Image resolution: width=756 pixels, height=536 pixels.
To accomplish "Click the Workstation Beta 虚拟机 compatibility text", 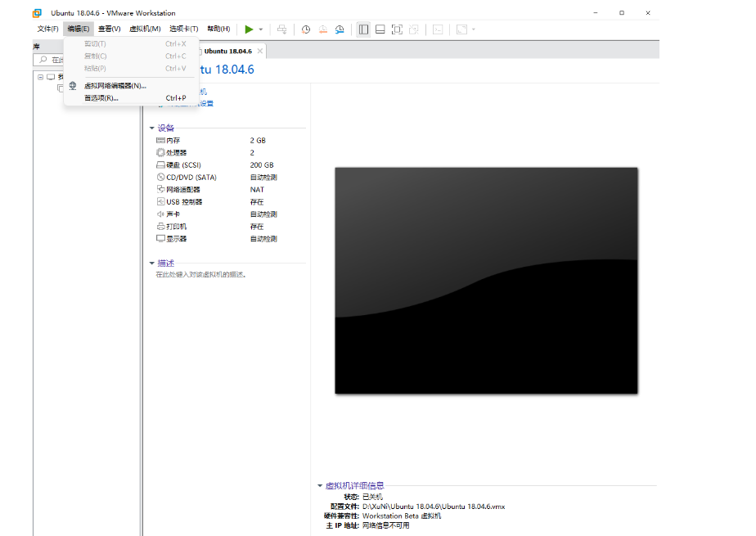I will (402, 516).
